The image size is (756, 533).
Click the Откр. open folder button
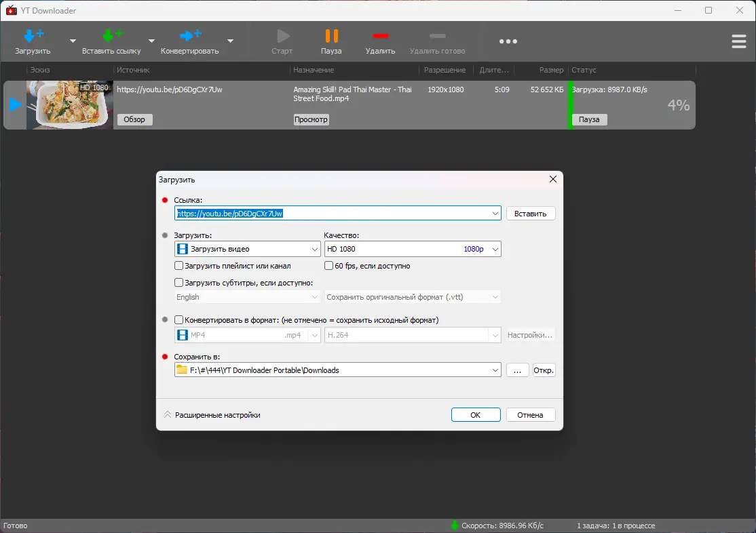tap(544, 370)
